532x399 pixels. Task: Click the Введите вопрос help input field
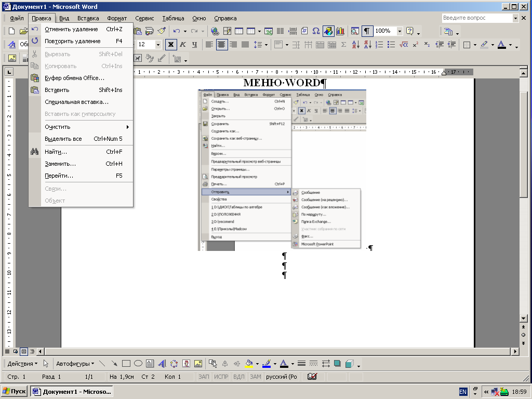pyautogui.click(x=476, y=18)
